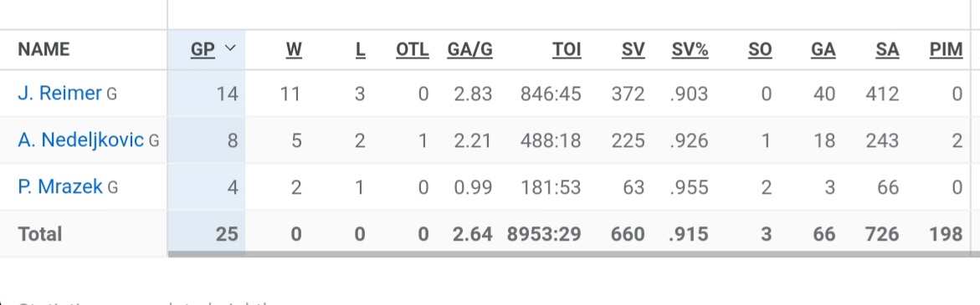Sort by SV% column header
The width and height of the screenshot is (980, 305).
tap(690, 49)
